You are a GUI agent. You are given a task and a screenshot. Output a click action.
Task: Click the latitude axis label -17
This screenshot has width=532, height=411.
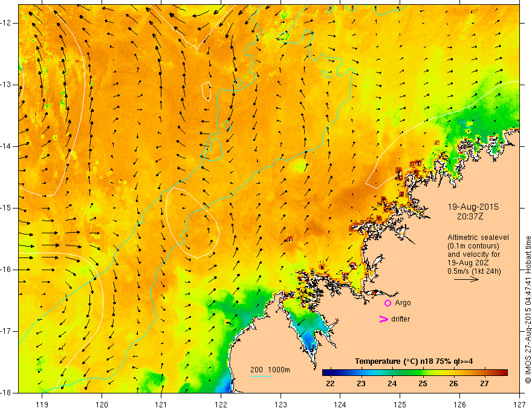pos(6,331)
